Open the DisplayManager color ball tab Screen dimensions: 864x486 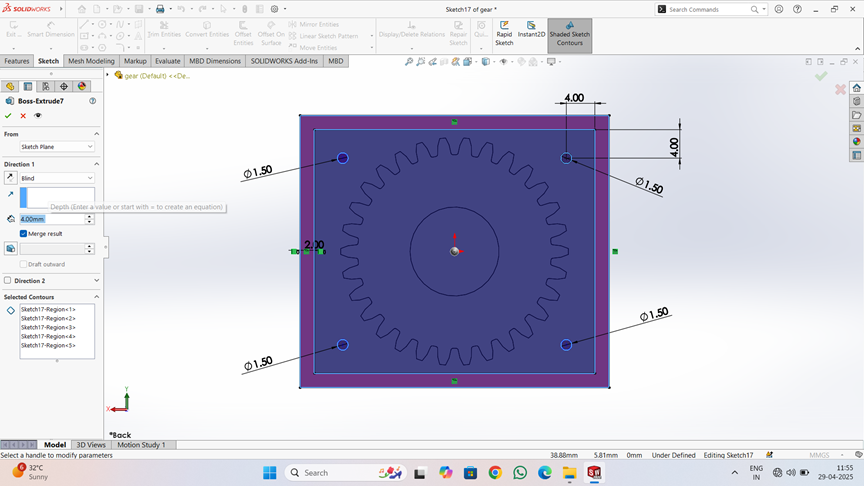point(82,86)
